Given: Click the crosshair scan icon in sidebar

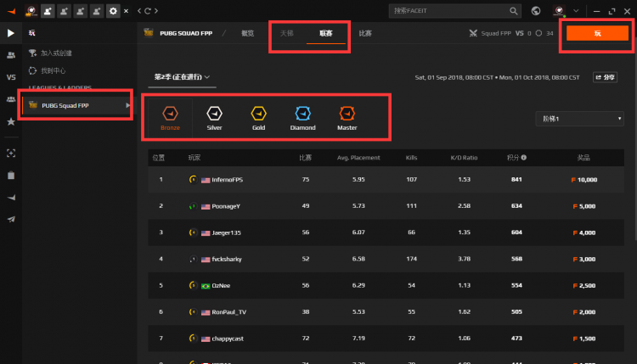Looking at the screenshot, I should coord(11,153).
